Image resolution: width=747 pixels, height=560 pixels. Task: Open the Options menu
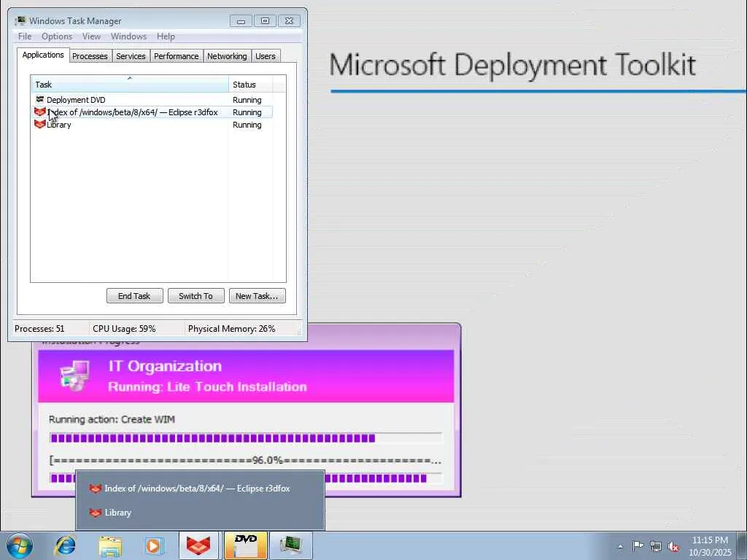pyautogui.click(x=57, y=36)
